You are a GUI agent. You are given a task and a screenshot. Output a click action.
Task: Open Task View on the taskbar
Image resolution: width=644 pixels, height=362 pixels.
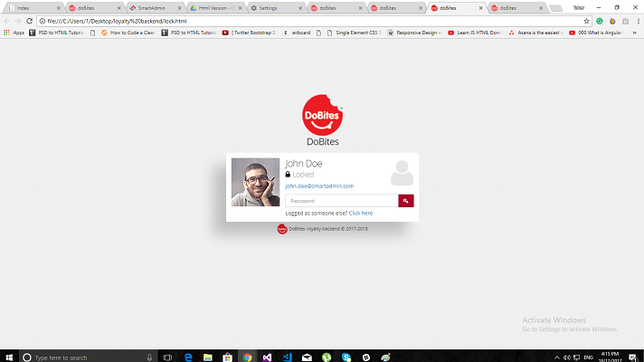(167, 357)
